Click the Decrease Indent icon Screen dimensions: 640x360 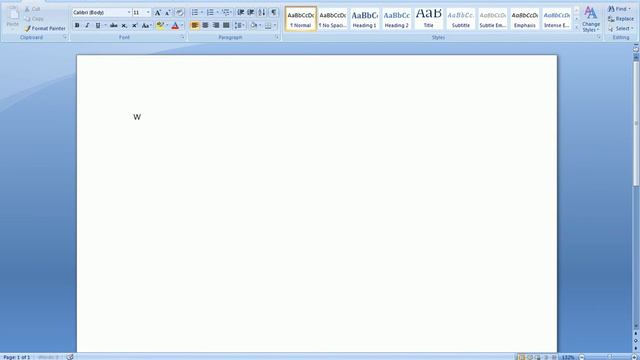(x=241, y=13)
